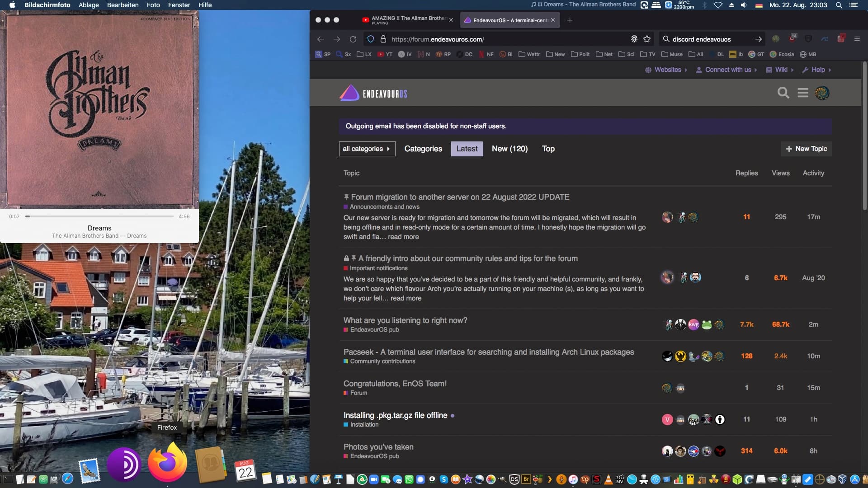868x488 pixels.
Task: Click the user avatar in forum header
Action: [822, 93]
